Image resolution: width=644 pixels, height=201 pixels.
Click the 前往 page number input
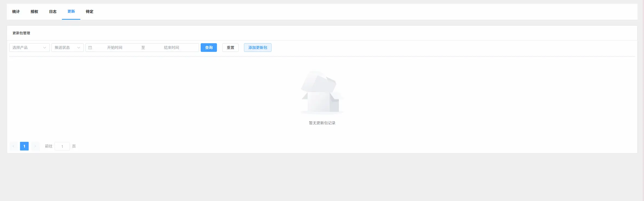pyautogui.click(x=62, y=146)
